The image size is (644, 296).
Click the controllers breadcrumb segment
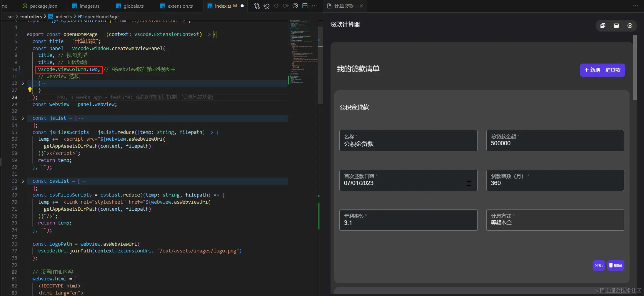click(x=31, y=16)
